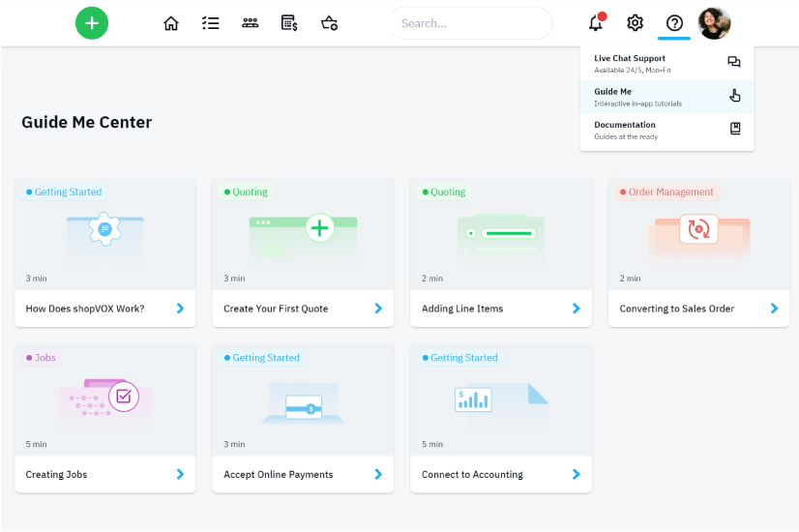Open the invoice calculator icon

pyautogui.click(x=289, y=23)
